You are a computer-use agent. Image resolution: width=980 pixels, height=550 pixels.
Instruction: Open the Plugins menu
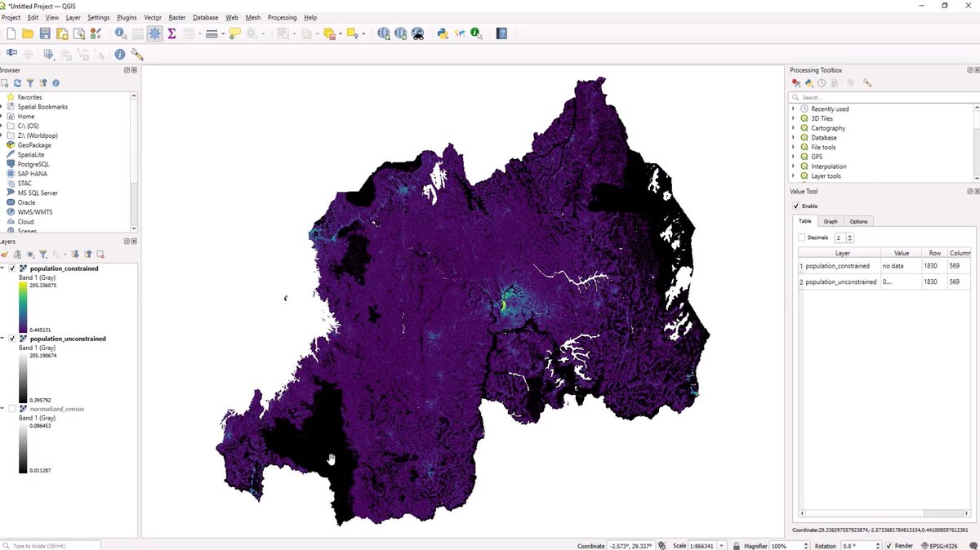(x=127, y=17)
